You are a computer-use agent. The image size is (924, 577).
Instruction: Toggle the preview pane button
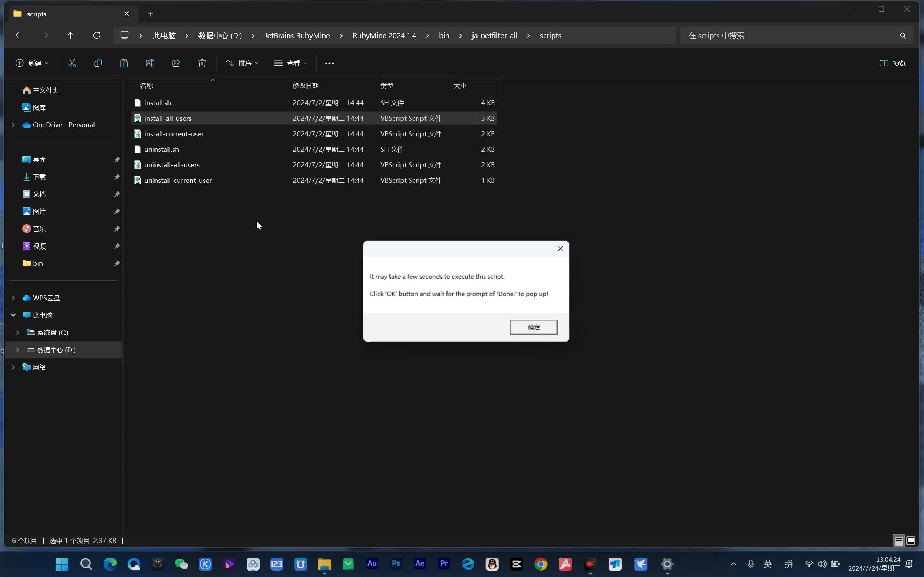(x=892, y=63)
